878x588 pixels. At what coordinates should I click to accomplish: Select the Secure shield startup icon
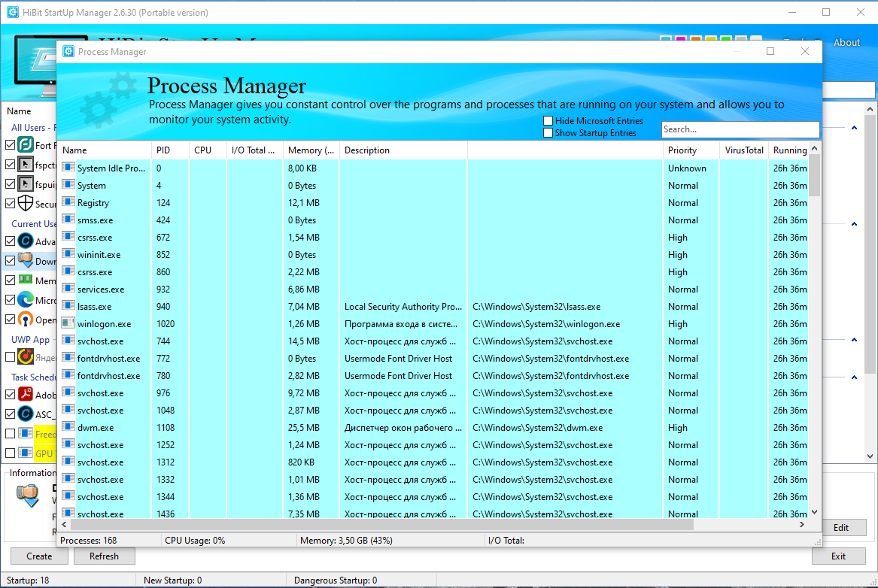pyautogui.click(x=26, y=204)
